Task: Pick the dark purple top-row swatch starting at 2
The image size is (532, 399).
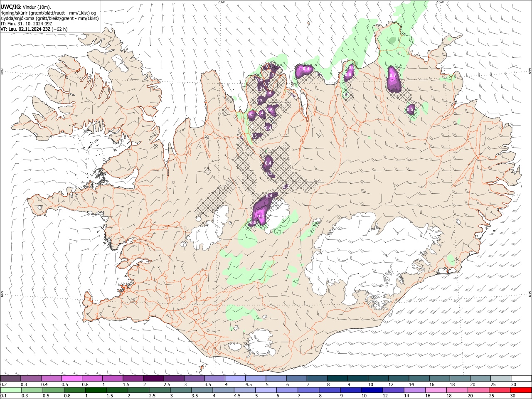Action: (153, 379)
